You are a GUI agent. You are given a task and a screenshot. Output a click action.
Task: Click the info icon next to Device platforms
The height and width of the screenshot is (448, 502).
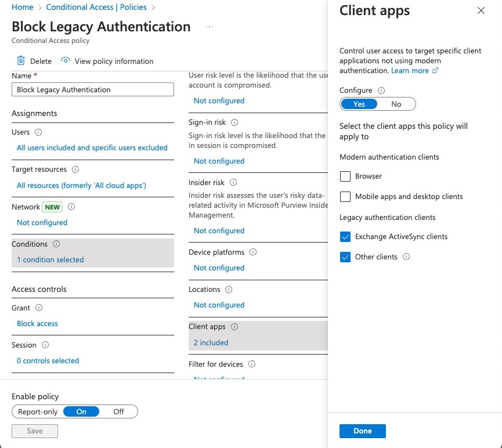tap(253, 252)
